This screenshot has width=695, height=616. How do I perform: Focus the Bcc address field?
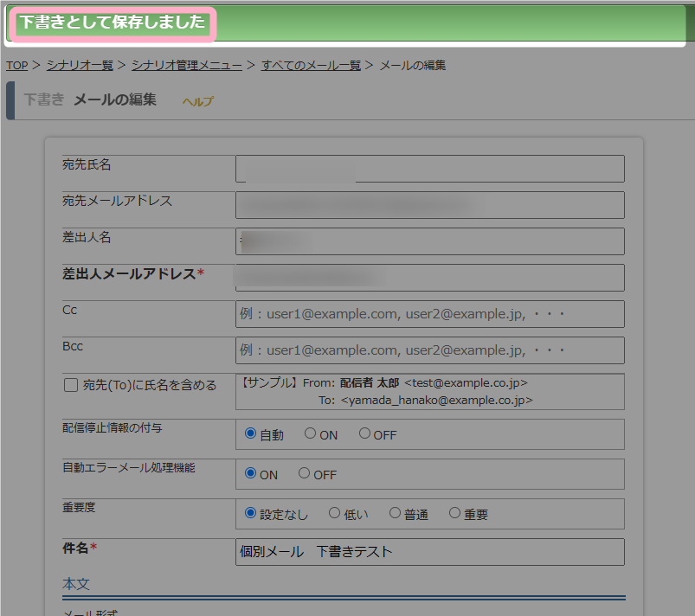pyautogui.click(x=430, y=350)
